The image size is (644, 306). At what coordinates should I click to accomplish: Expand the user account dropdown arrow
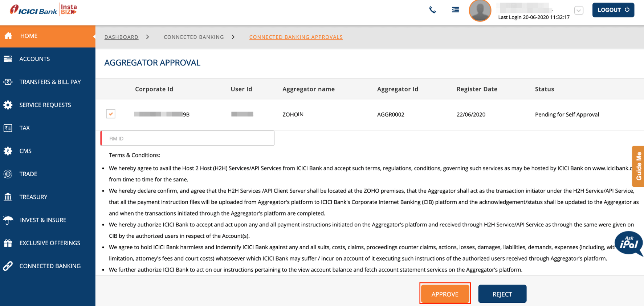pos(579,11)
